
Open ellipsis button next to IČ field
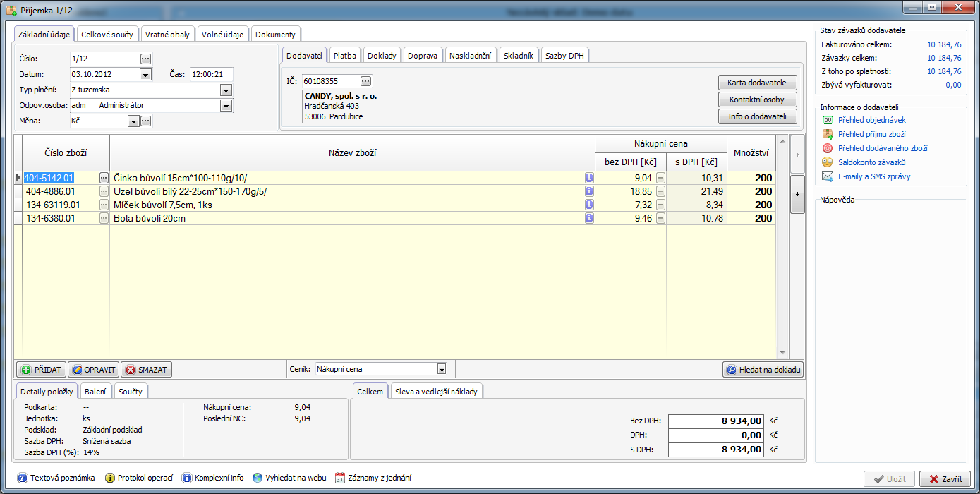(x=365, y=81)
